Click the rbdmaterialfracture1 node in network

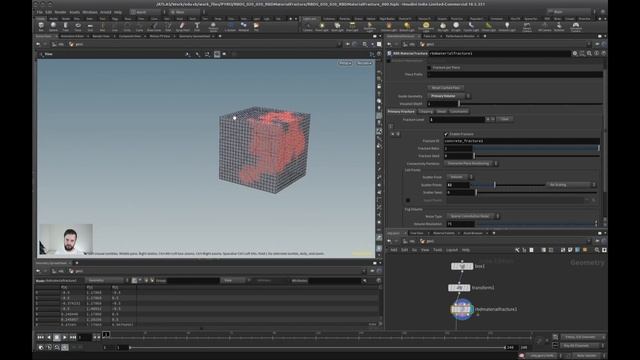pyautogui.click(x=462, y=309)
